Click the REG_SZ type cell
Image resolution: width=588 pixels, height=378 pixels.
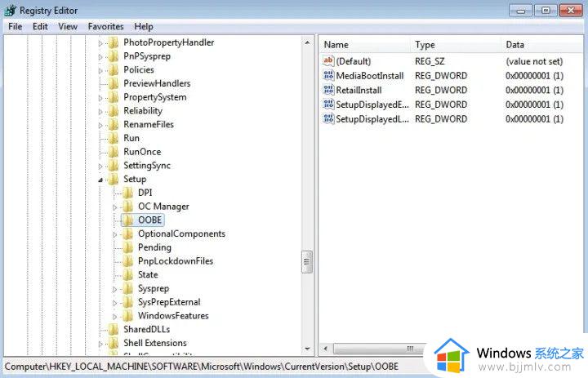(430, 61)
